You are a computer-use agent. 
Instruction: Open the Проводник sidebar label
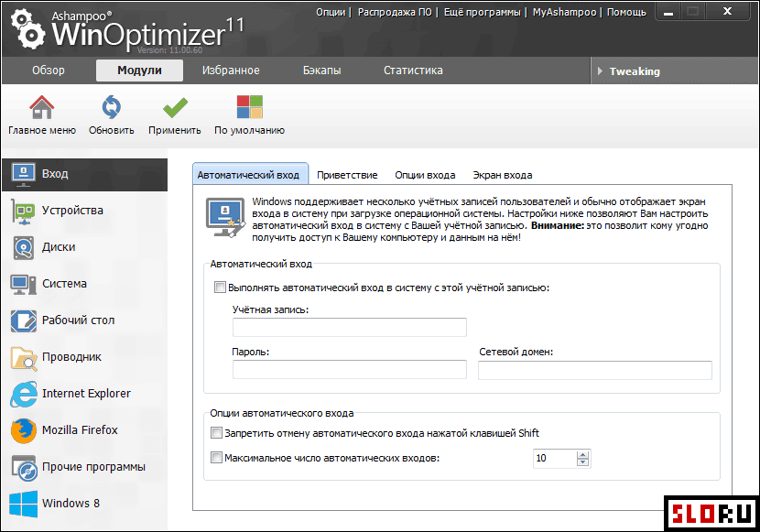click(x=71, y=357)
